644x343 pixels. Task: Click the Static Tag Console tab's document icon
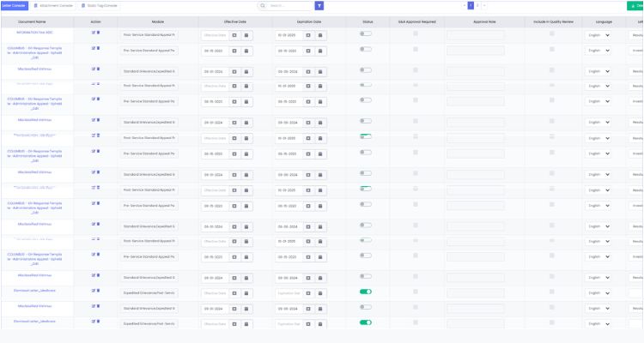point(83,6)
